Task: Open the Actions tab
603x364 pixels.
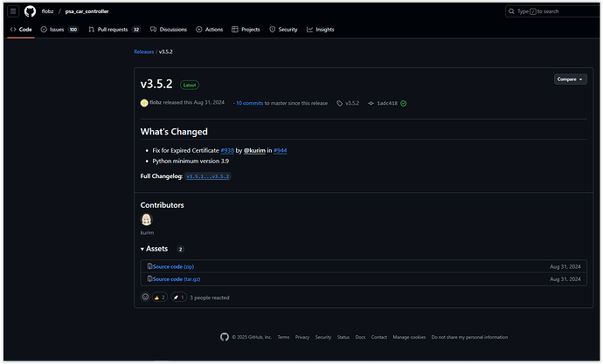Action: pyautogui.click(x=210, y=30)
